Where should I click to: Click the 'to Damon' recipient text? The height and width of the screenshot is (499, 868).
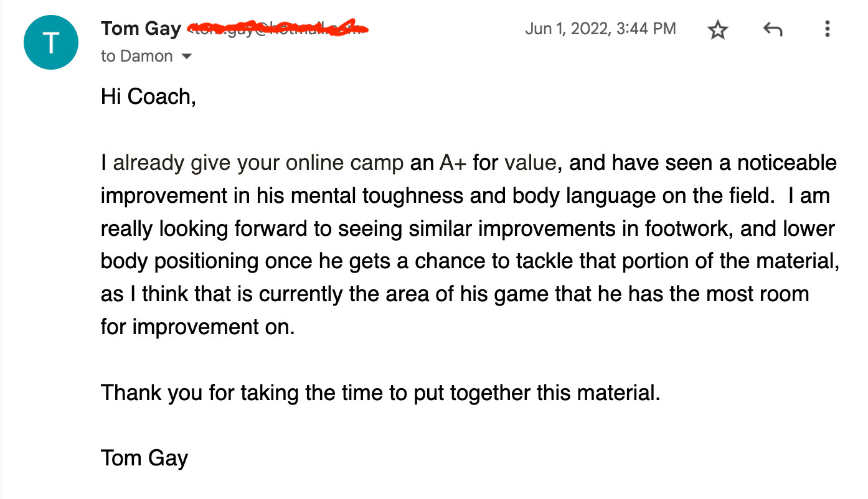tap(136, 56)
